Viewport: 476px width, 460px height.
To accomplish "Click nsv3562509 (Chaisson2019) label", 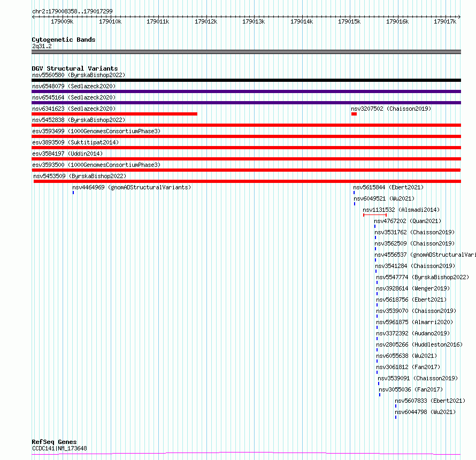I will tap(414, 243).
